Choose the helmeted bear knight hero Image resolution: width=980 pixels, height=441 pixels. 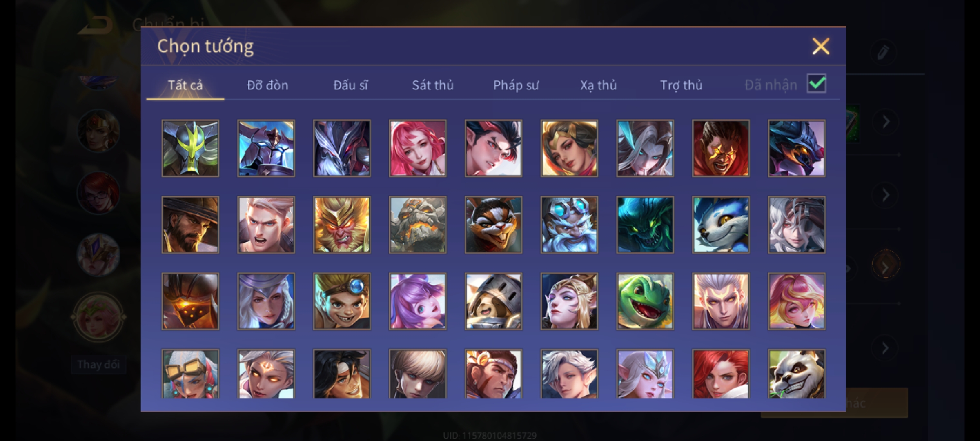point(493,301)
